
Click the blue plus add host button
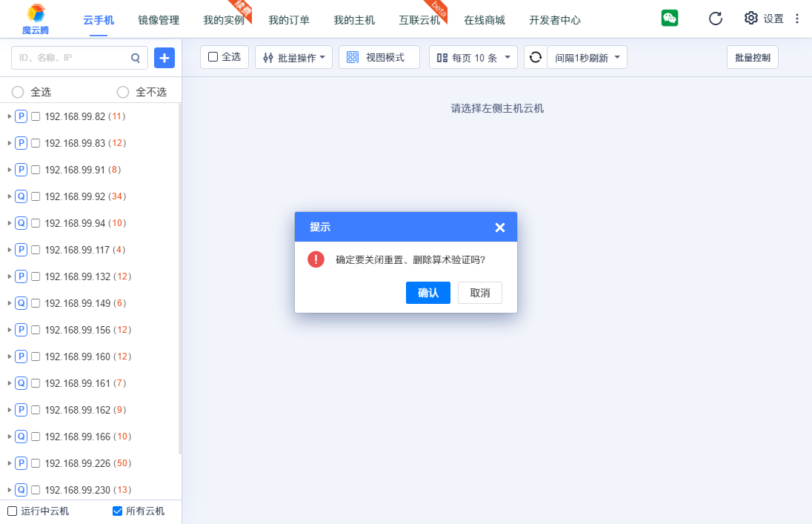164,57
